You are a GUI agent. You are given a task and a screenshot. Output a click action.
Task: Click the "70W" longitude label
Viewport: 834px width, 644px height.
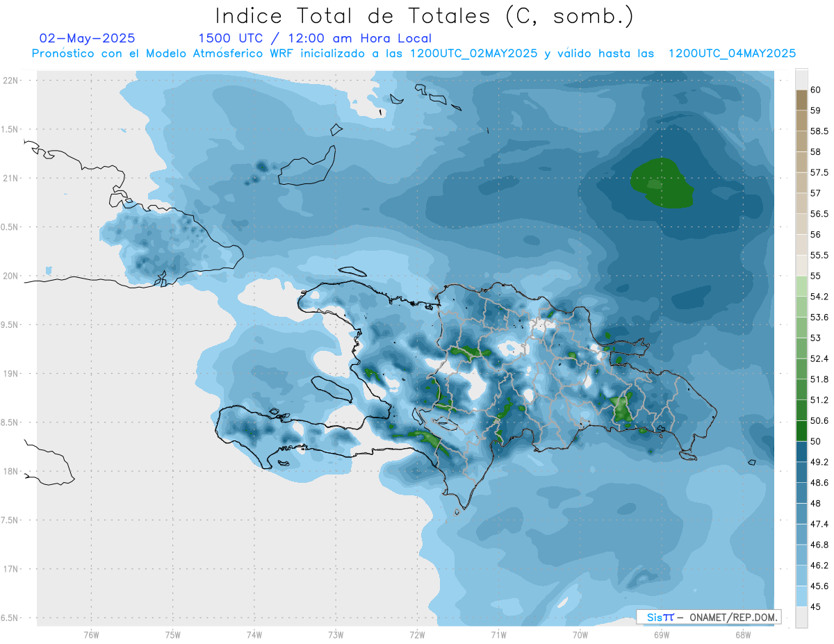[x=580, y=634]
